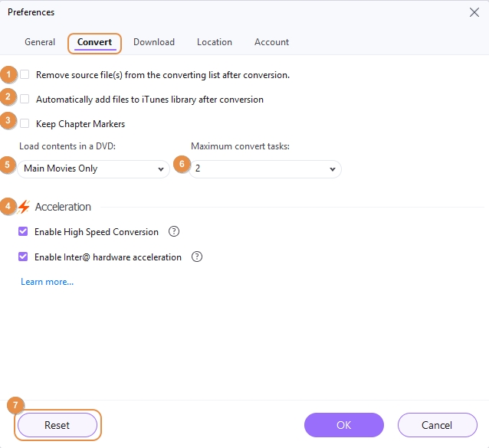This screenshot has height=448, width=489.
Task: Select the Convert tab
Action: [94, 42]
